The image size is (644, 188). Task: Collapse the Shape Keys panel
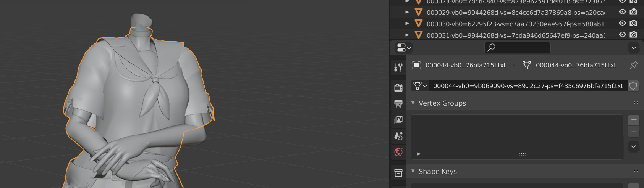413,171
